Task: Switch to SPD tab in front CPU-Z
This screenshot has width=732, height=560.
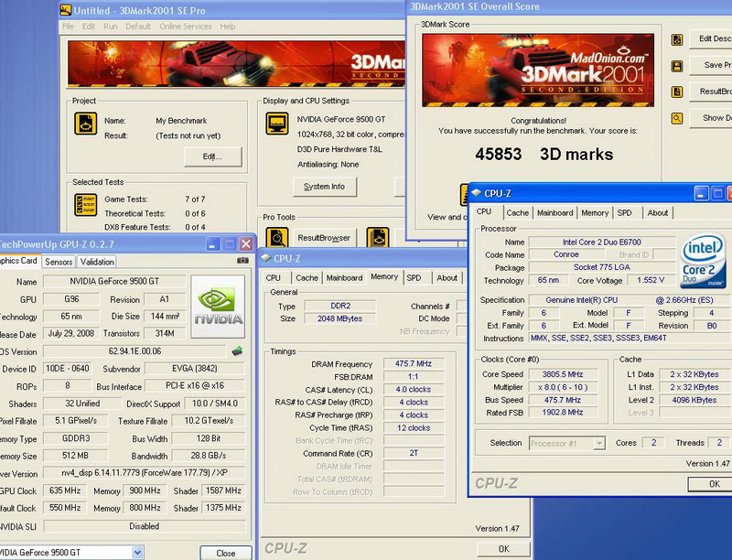Action: coord(625,213)
